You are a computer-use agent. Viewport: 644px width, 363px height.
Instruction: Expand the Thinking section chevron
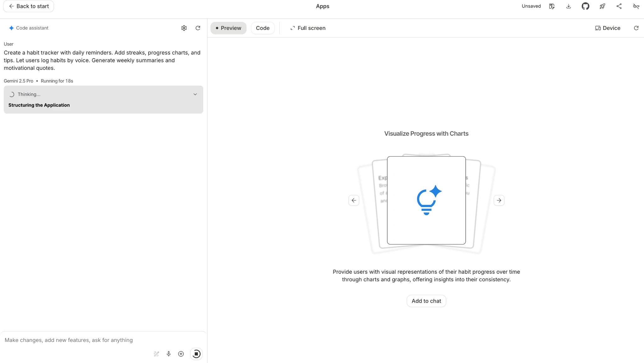pyautogui.click(x=195, y=94)
